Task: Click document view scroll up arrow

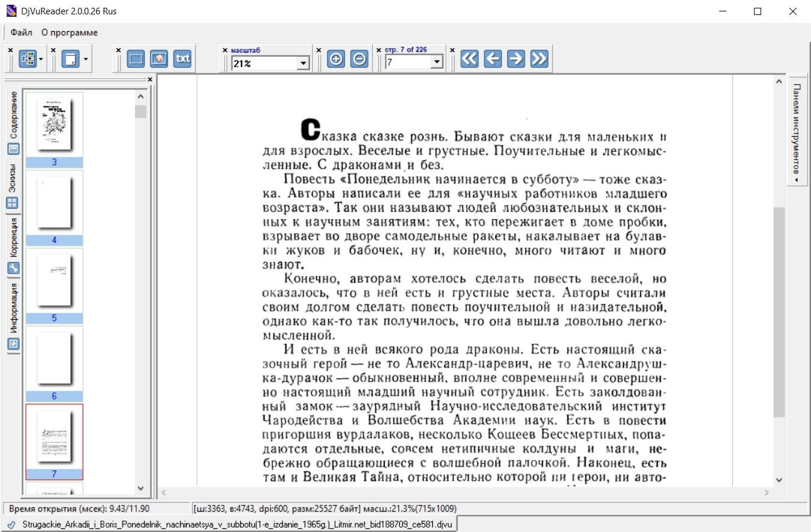Action: point(779,81)
